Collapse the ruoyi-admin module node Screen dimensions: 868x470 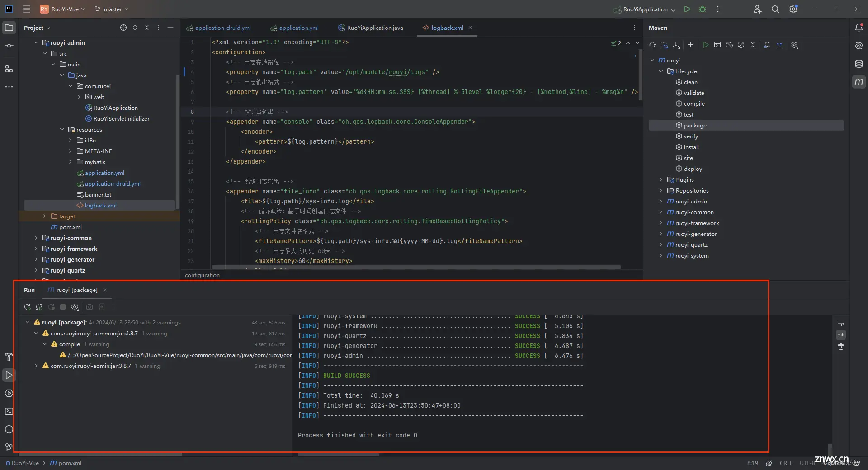click(x=36, y=42)
